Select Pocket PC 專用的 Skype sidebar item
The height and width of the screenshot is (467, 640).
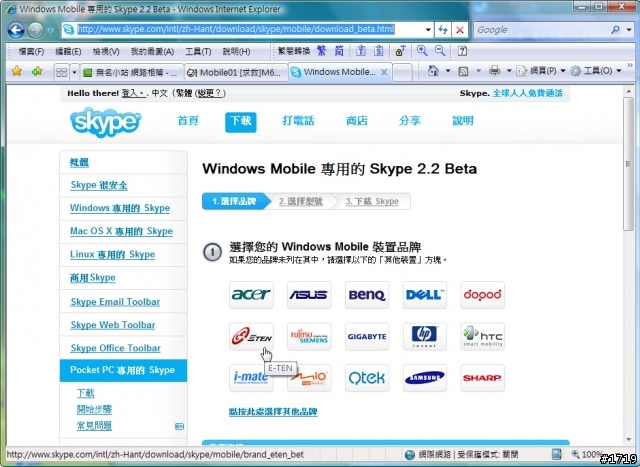coord(123,371)
